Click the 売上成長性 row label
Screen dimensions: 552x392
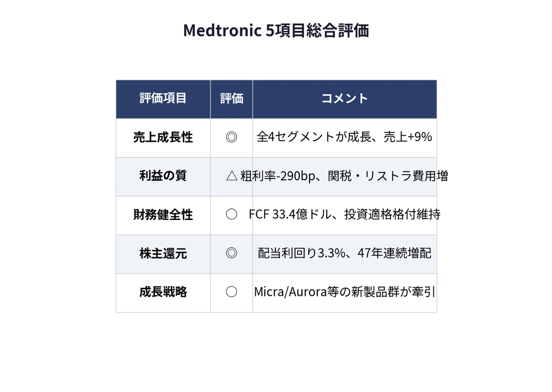[163, 137]
